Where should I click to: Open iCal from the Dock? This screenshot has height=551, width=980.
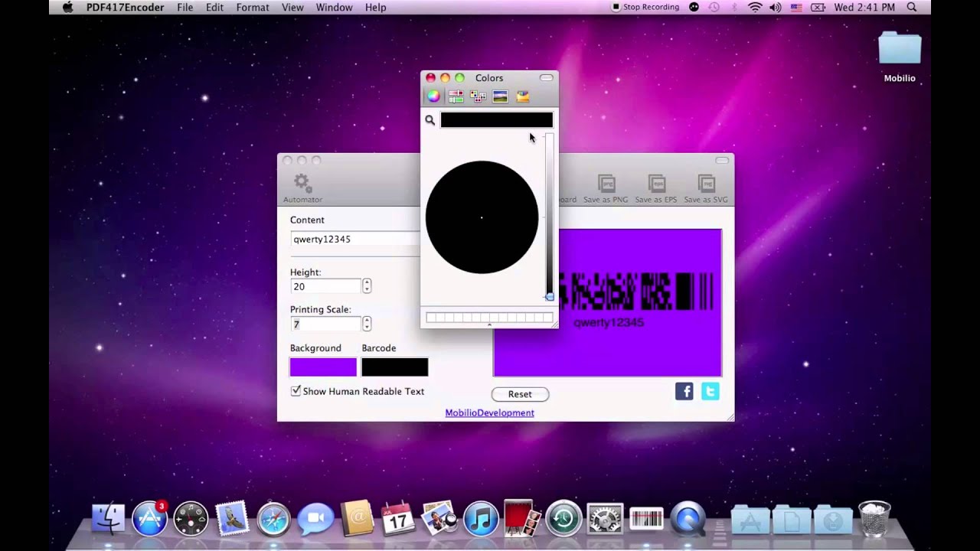pos(397,519)
